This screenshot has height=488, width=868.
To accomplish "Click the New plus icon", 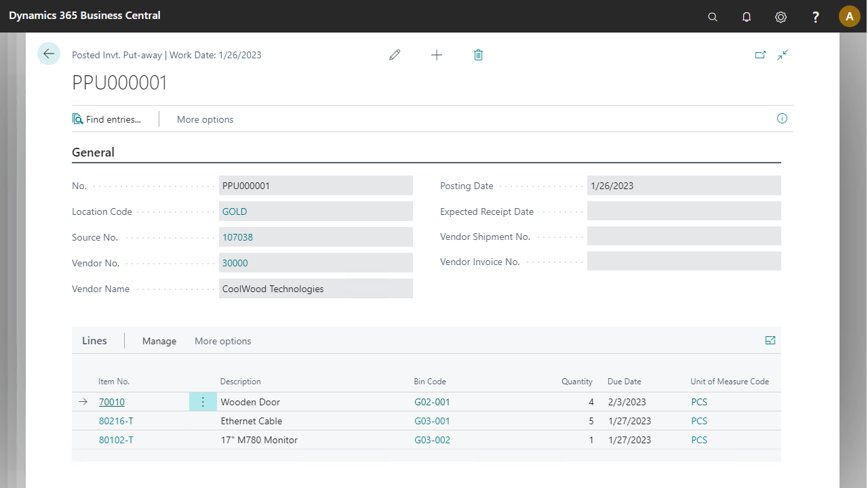I will click(x=437, y=55).
